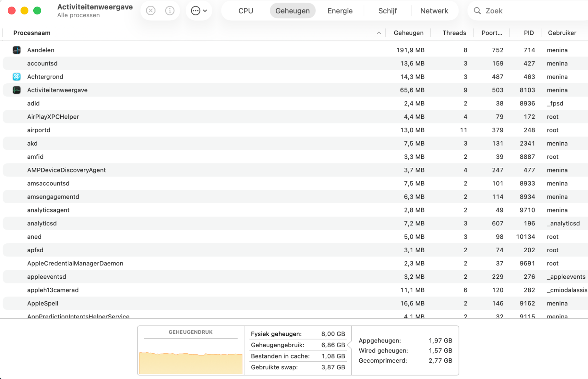
Task: Click the Bestanden in cache statistic
Action: pyautogui.click(x=298, y=356)
